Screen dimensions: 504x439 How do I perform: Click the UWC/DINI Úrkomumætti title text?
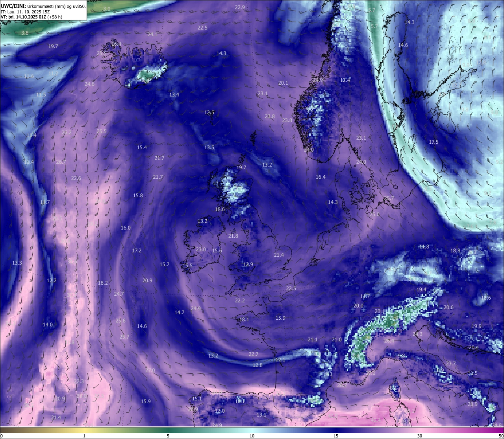43,6
